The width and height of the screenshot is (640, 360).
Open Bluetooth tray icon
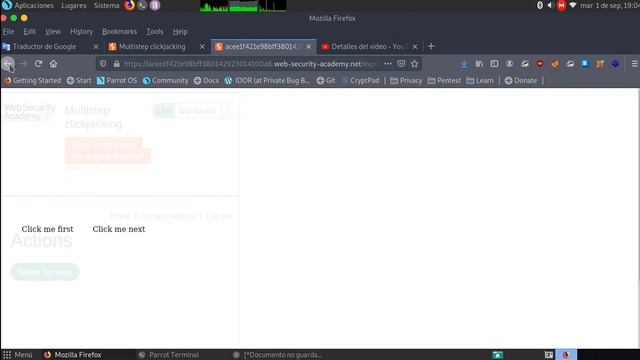click(540, 5)
